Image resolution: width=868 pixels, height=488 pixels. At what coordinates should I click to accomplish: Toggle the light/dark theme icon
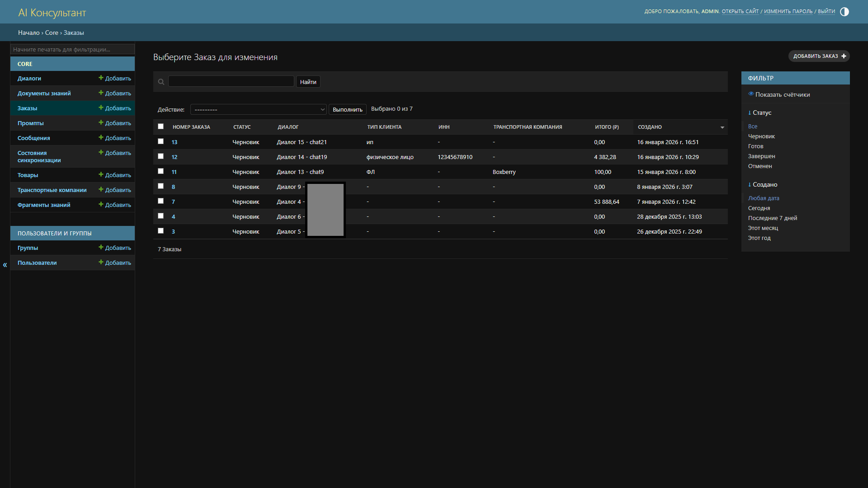[844, 12]
